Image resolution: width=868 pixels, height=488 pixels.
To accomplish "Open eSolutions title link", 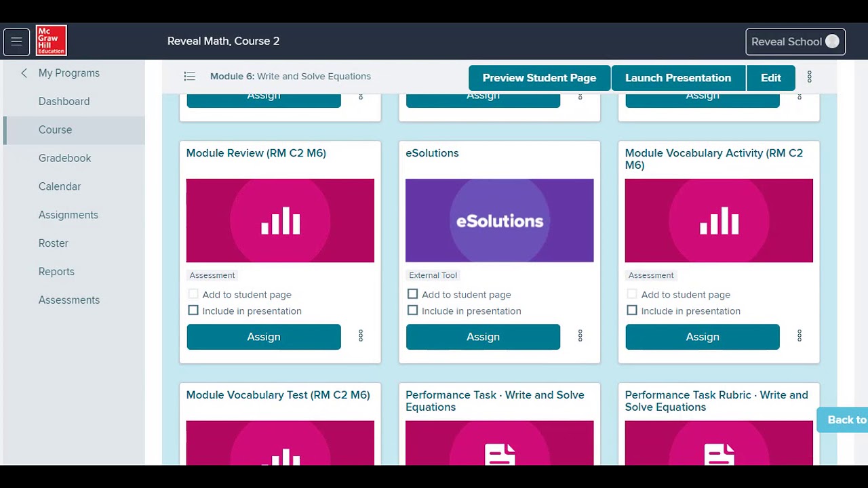I will (x=432, y=153).
